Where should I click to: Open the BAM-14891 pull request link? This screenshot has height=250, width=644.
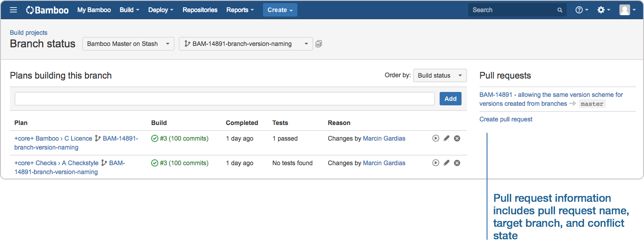551,99
